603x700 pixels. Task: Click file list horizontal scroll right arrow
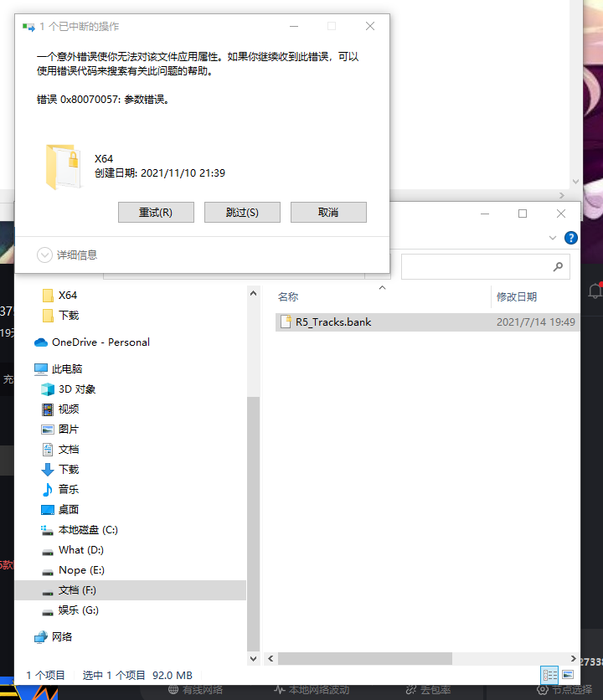pyautogui.click(x=574, y=658)
